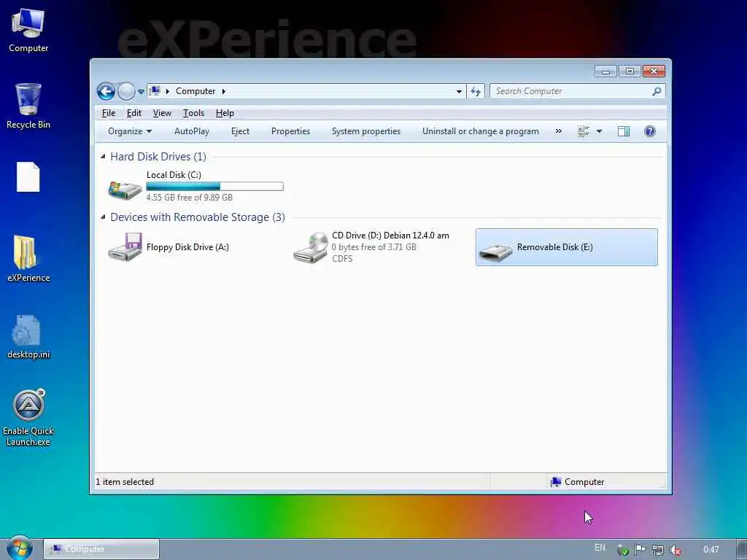The height and width of the screenshot is (560, 747).
Task: Click Uninstall or change a program
Action: coord(480,131)
